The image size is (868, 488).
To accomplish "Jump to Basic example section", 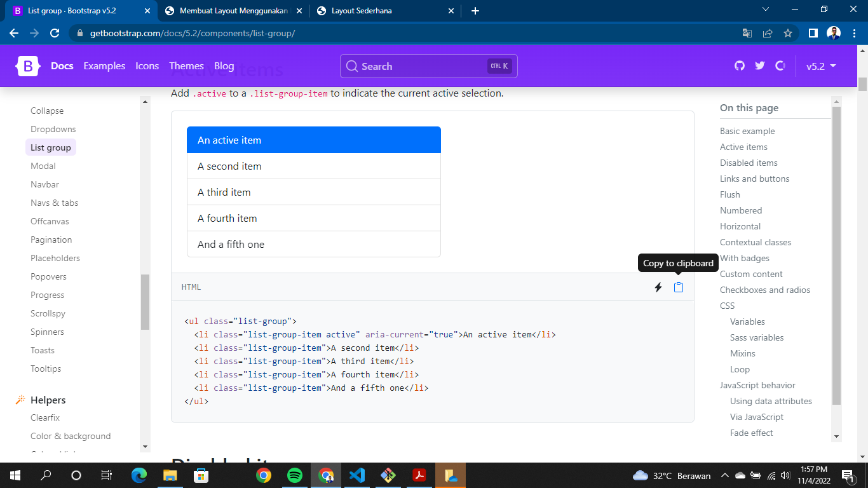I will [747, 131].
